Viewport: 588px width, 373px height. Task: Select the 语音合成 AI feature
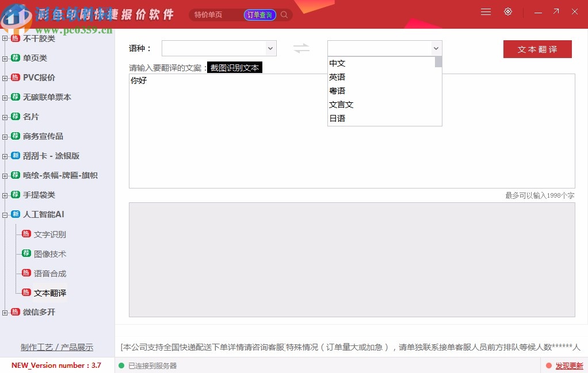[x=51, y=273]
